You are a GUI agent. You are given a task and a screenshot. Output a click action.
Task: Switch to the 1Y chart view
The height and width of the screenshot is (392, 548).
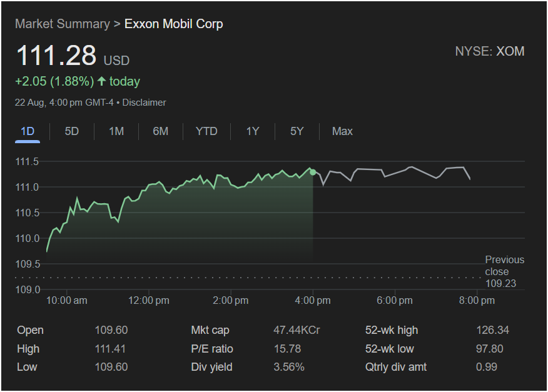(x=252, y=131)
